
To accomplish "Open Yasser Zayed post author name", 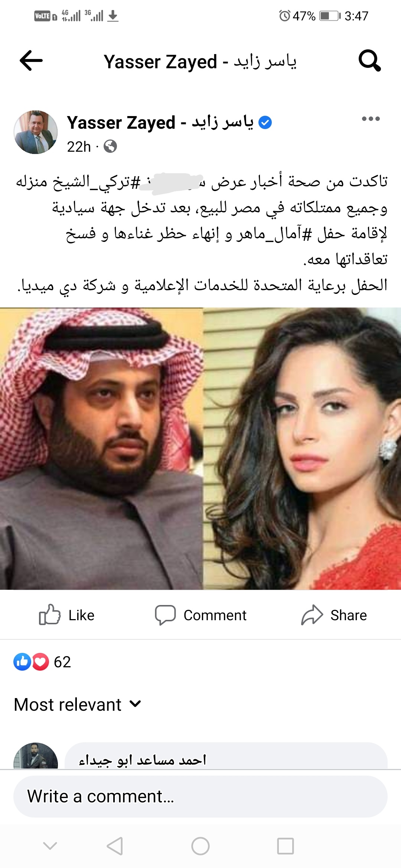I will click(x=160, y=122).
